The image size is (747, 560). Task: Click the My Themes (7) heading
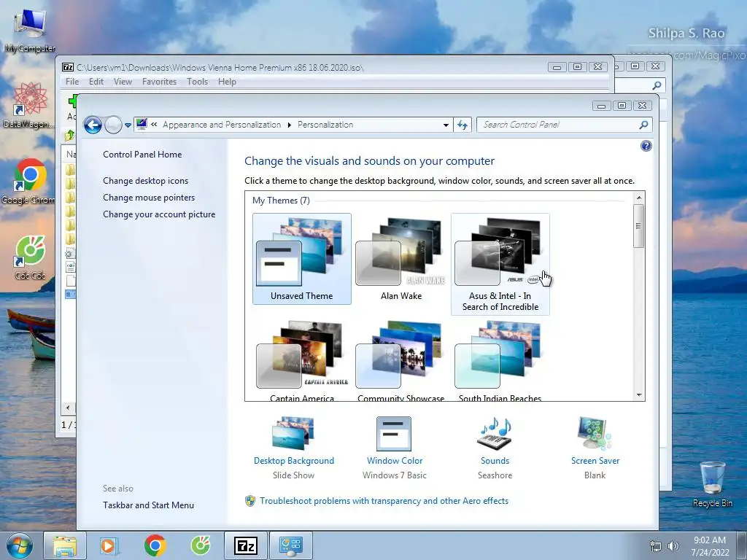(281, 201)
